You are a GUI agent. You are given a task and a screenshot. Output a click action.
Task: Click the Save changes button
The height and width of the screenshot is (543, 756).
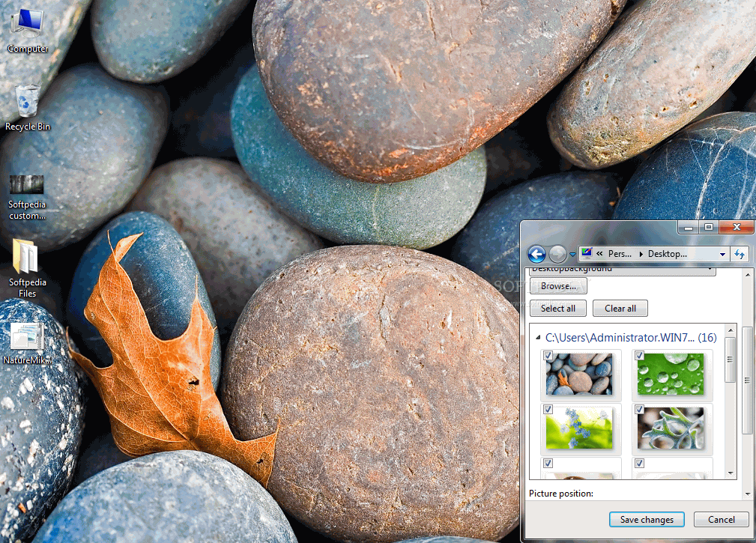[x=647, y=520]
